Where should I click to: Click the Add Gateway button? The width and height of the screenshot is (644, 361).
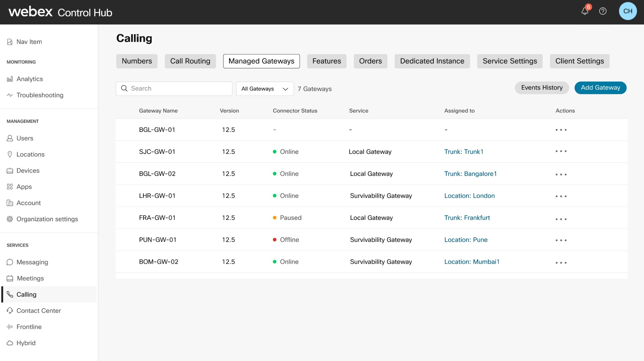(600, 88)
